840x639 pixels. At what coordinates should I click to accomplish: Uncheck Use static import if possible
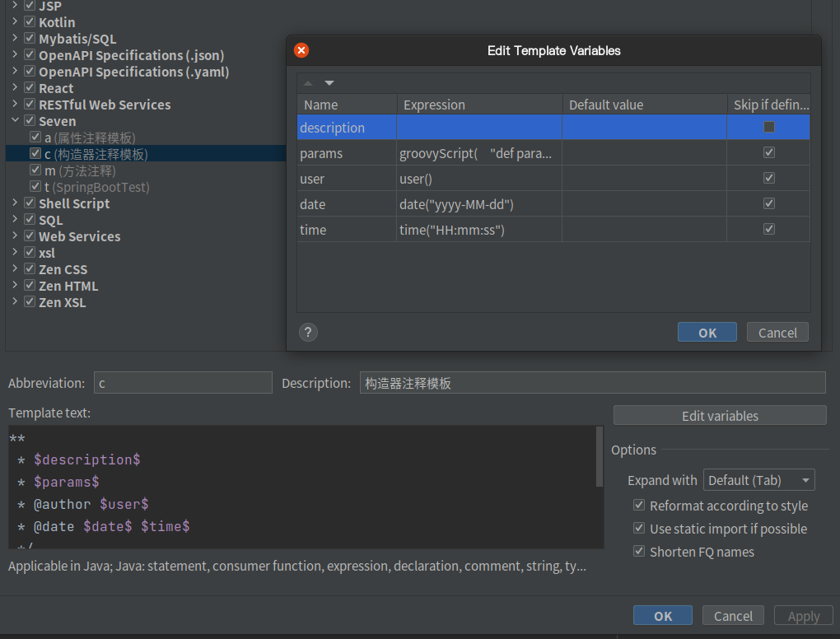[639, 528]
